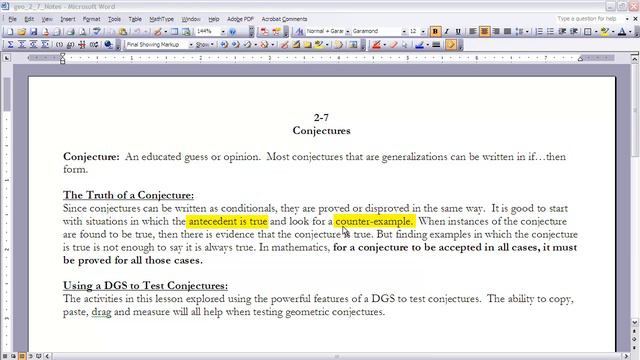This screenshot has width=640, height=360.
Task: Click the heading Using a DGS to Test Conjectures
Action: pyautogui.click(x=145, y=286)
